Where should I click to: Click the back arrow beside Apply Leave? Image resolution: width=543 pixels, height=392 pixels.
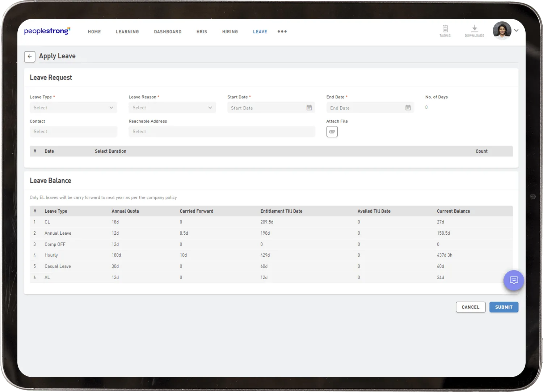pos(30,56)
